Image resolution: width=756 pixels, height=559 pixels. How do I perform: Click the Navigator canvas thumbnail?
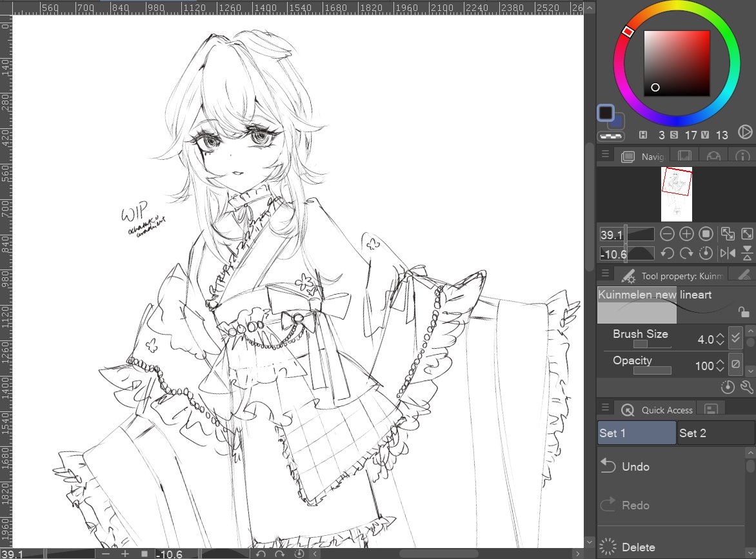pyautogui.click(x=677, y=194)
